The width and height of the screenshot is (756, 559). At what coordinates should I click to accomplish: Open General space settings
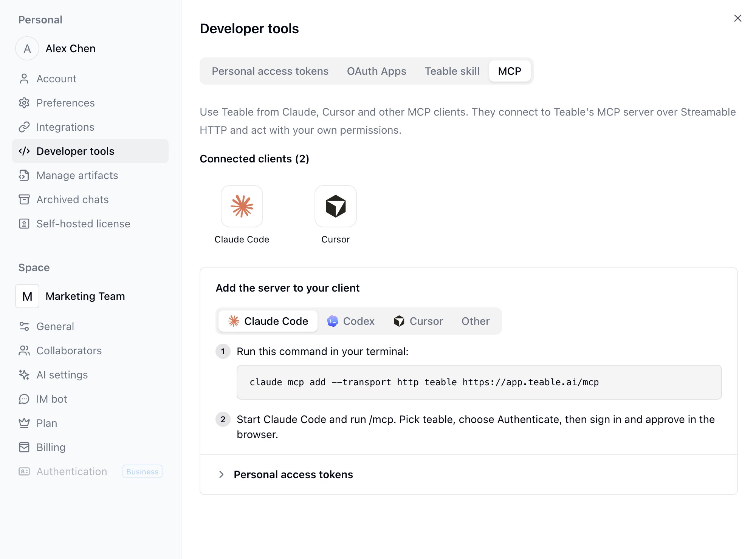[90, 326]
